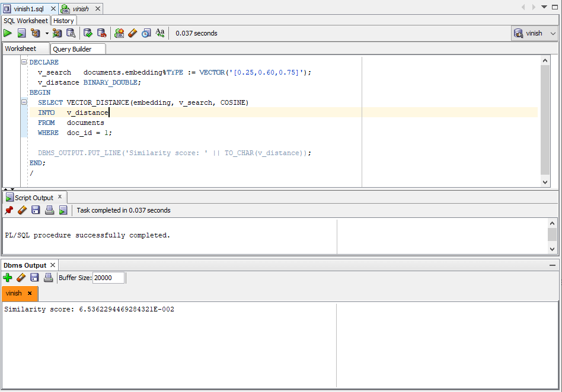Click the Run Script icon in worksheet toolbar
The height and width of the screenshot is (392, 562).
click(21, 33)
